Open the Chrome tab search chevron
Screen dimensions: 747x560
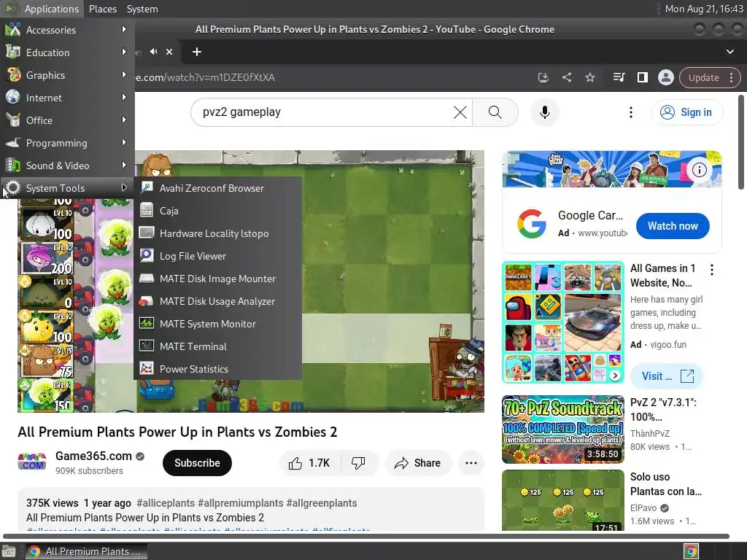[729, 52]
